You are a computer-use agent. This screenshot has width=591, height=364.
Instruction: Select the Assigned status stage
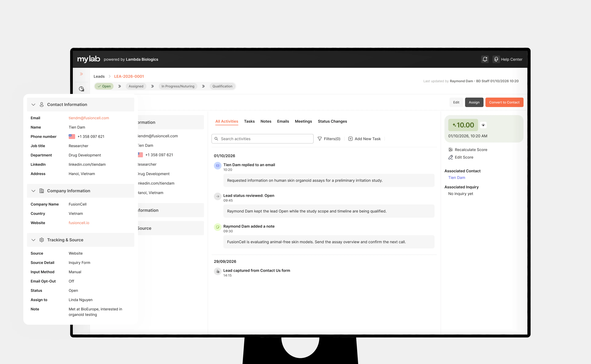pos(136,86)
